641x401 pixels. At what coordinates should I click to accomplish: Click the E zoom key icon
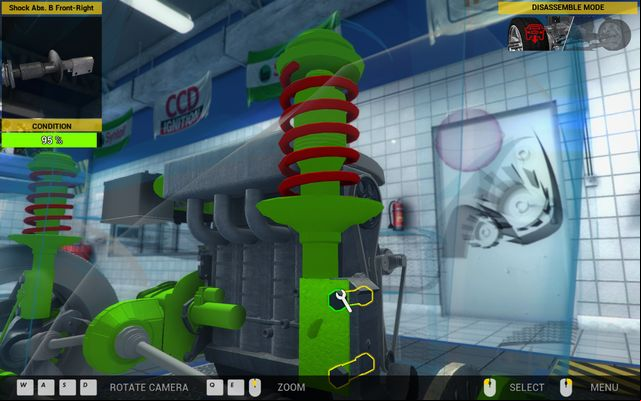coord(236,387)
